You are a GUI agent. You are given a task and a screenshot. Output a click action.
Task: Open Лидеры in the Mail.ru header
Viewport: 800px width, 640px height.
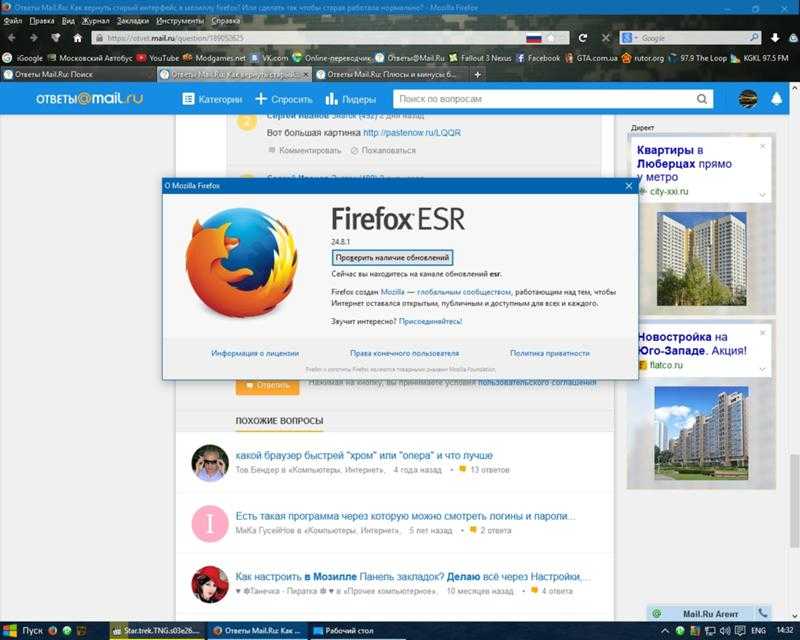click(x=351, y=99)
